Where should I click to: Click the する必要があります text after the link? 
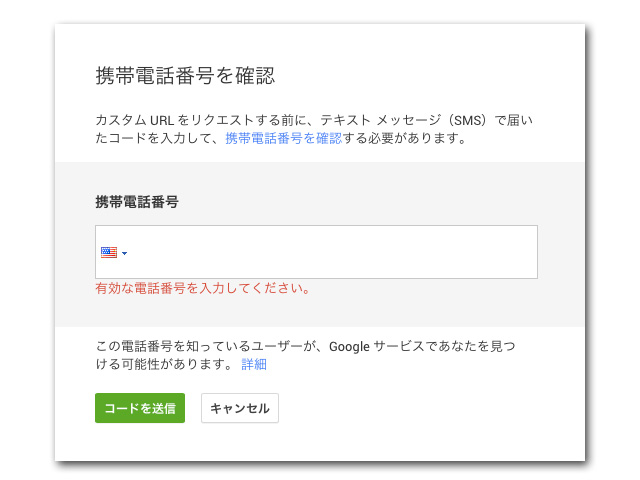coord(405,139)
